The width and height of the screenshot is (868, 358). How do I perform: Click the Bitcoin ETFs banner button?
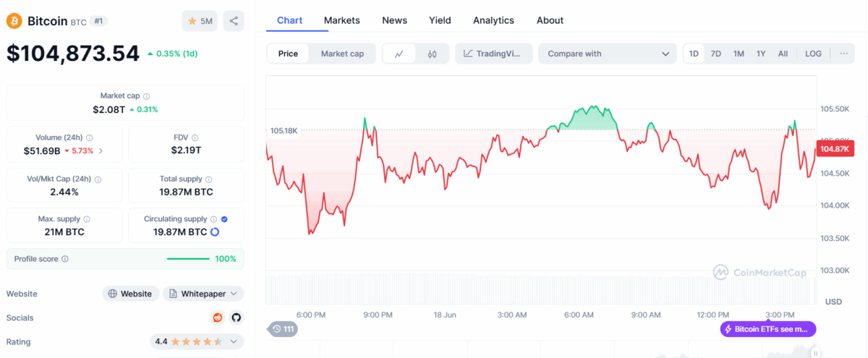[768, 329]
